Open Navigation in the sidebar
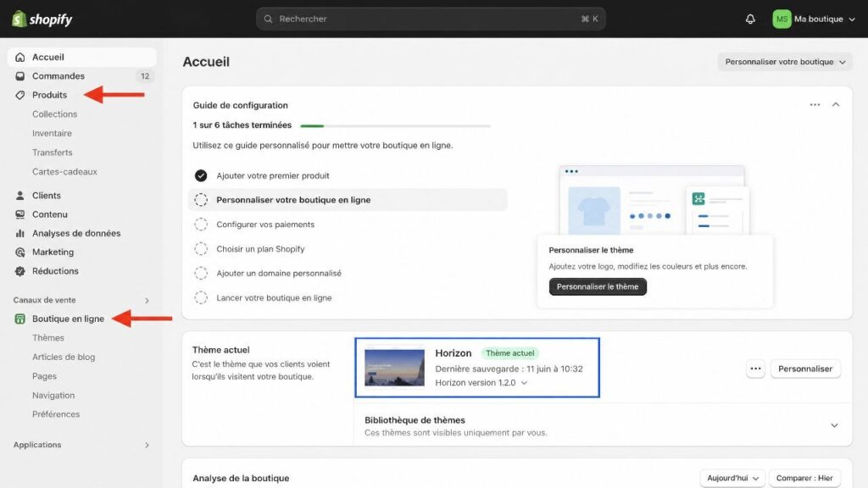 point(53,395)
